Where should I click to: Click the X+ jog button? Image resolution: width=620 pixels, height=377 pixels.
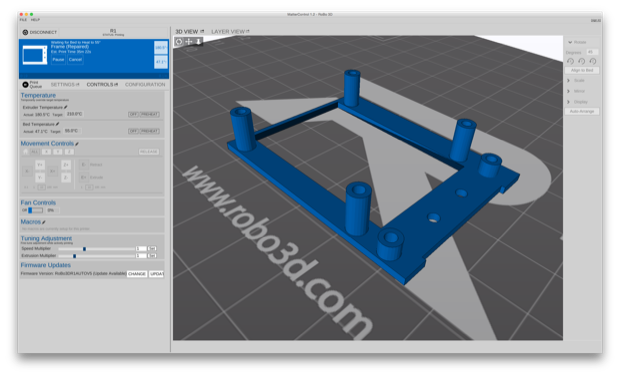point(53,171)
